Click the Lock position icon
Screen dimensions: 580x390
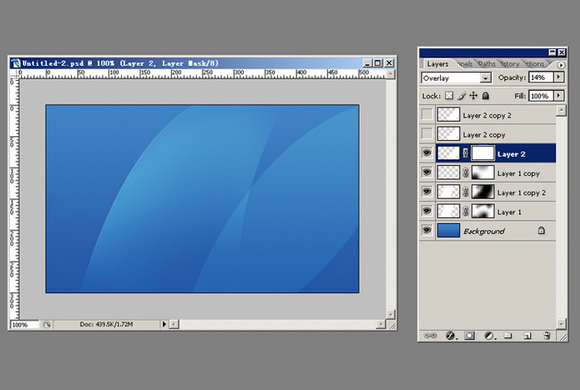coord(473,96)
